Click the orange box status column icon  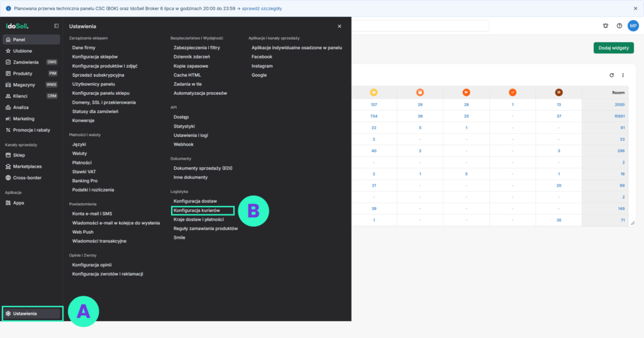[x=419, y=92]
